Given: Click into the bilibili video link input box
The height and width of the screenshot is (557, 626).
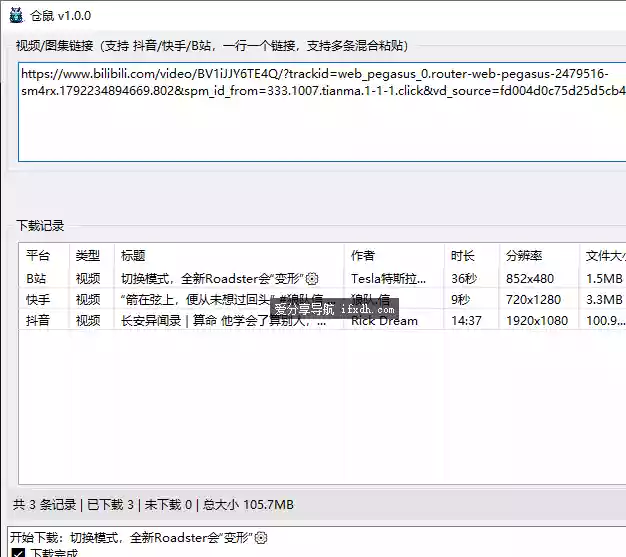Looking at the screenshot, I should click(322, 112).
